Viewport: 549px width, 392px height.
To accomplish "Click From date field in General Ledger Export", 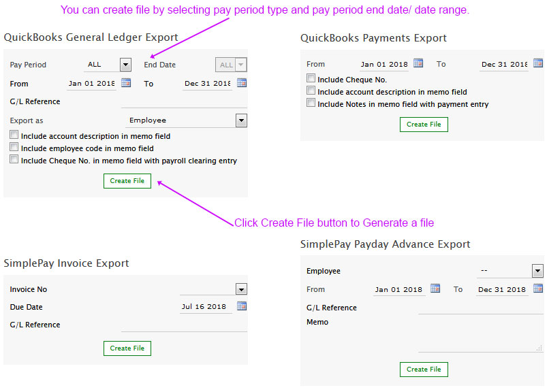I will pos(92,84).
